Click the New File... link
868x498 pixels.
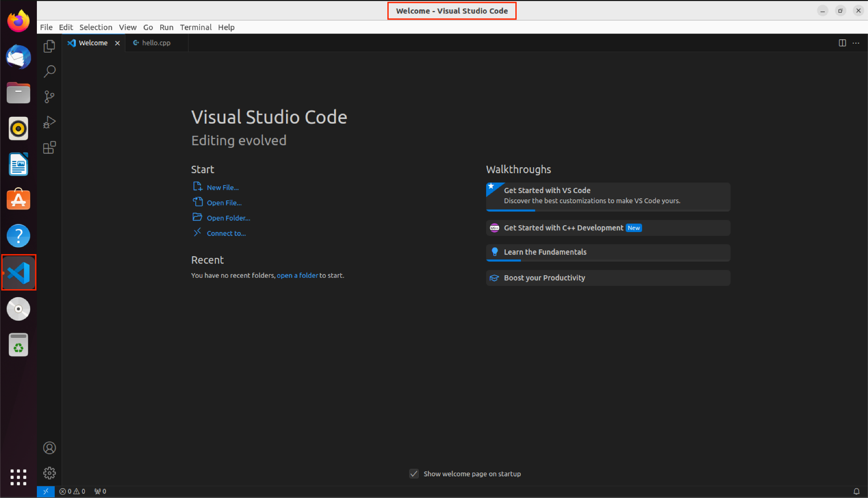[223, 188]
